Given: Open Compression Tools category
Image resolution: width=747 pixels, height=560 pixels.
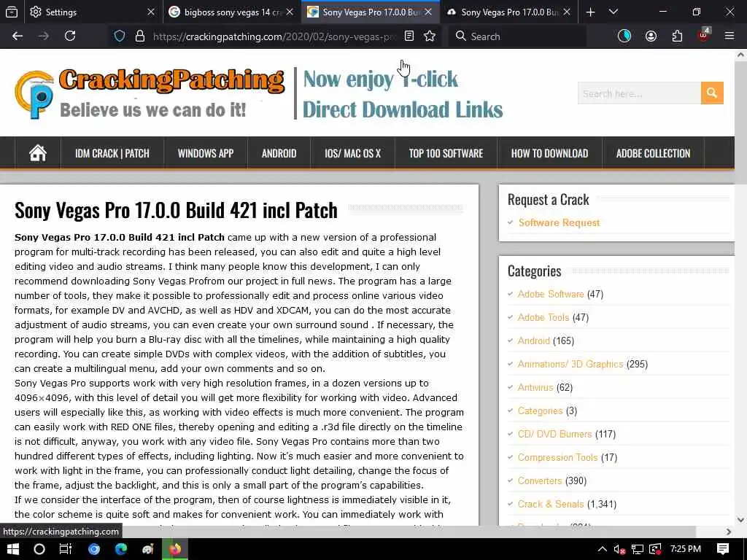Looking at the screenshot, I should [557, 458].
